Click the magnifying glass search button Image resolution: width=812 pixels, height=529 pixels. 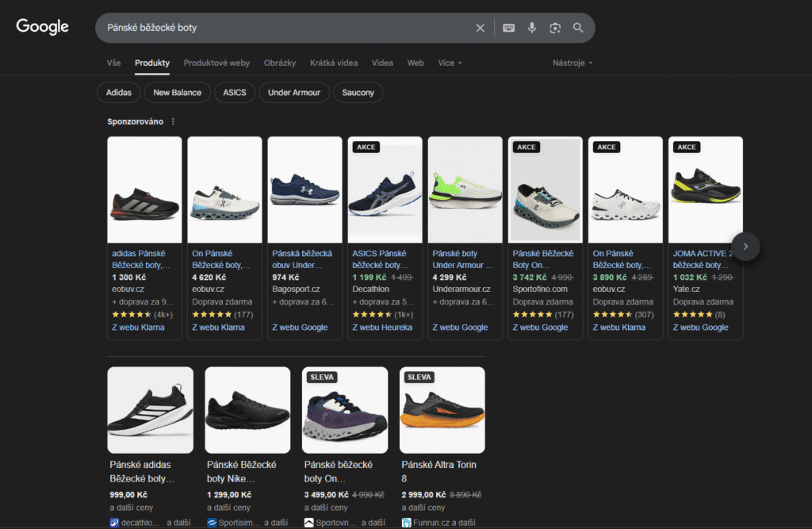pyautogui.click(x=578, y=28)
